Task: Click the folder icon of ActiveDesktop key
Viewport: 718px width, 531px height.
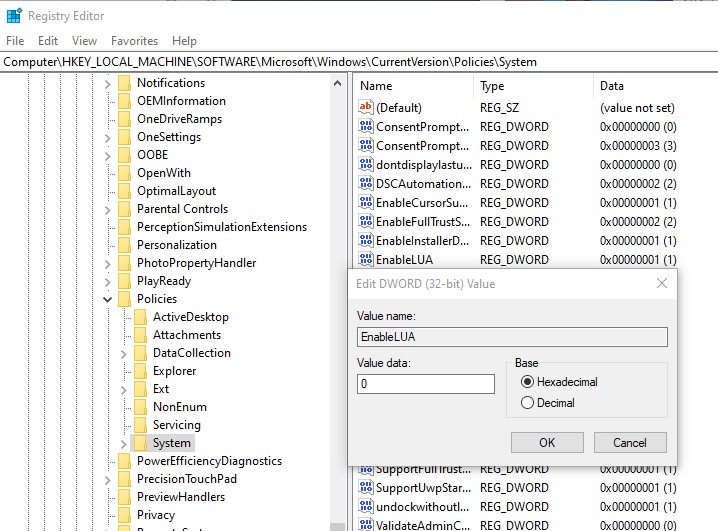Action: pyautogui.click(x=140, y=317)
